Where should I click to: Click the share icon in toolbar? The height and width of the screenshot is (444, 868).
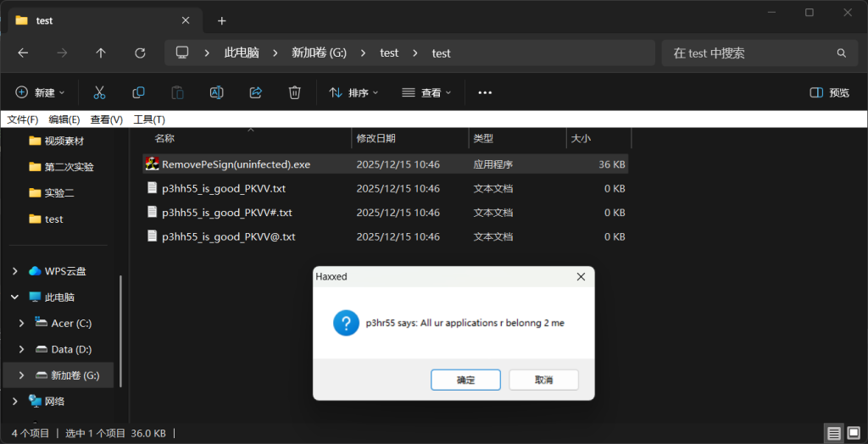255,92
